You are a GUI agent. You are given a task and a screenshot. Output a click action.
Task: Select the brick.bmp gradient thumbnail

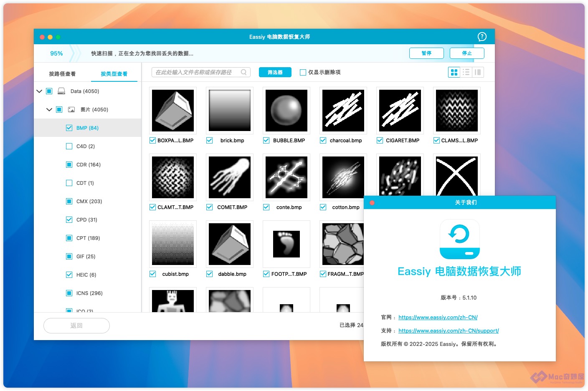tap(230, 111)
